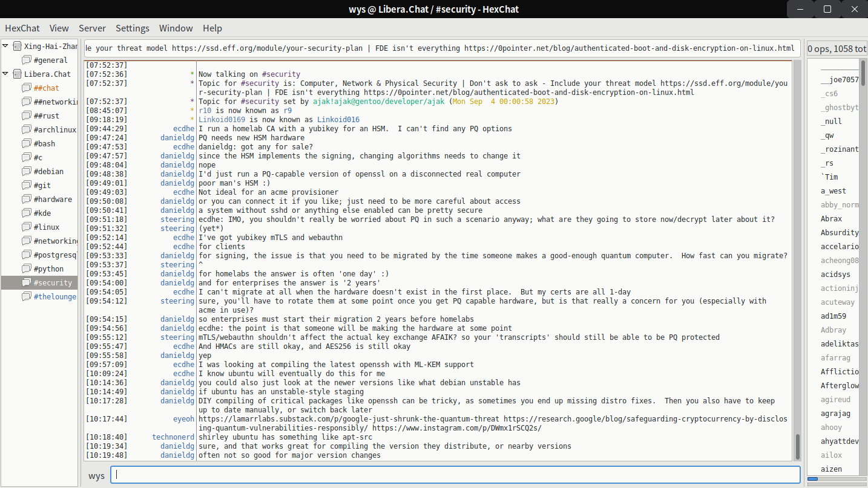868x488 pixels.
Task: Click the Libera.Chat server icon
Action: tap(17, 74)
